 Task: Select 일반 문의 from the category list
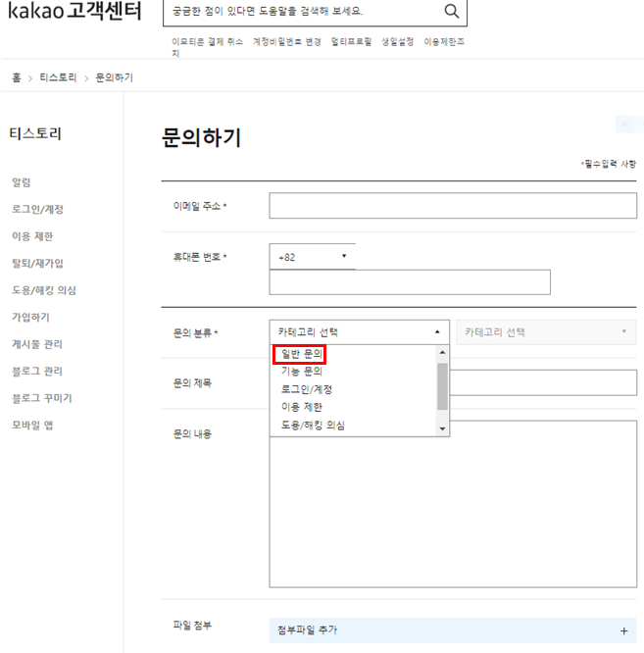(302, 354)
